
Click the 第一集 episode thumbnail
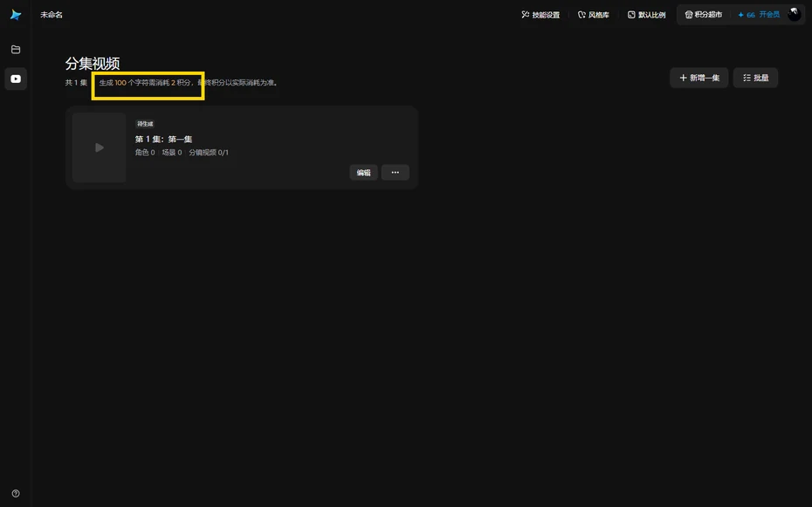click(x=99, y=147)
